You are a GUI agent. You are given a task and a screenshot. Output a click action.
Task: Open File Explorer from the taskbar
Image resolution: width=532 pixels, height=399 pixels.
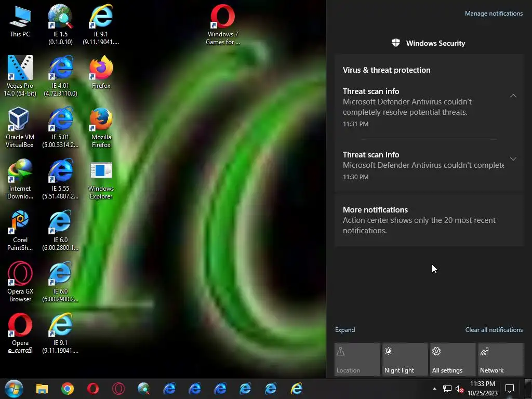(x=42, y=389)
